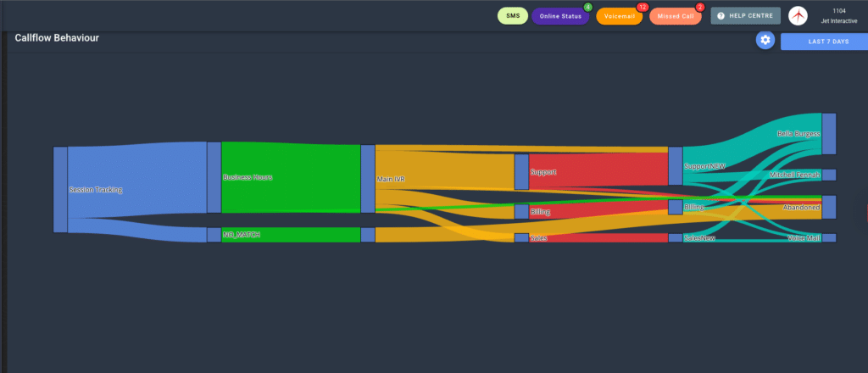Click the Jet Interactive logo avatar
The image size is (868, 373).
(798, 16)
